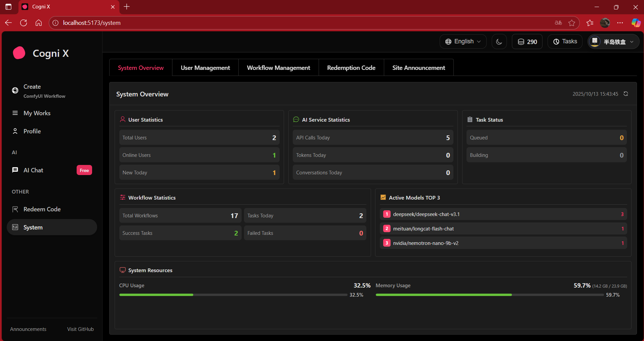Open Redeem Code in the sidebar
The height and width of the screenshot is (341, 644).
point(42,209)
